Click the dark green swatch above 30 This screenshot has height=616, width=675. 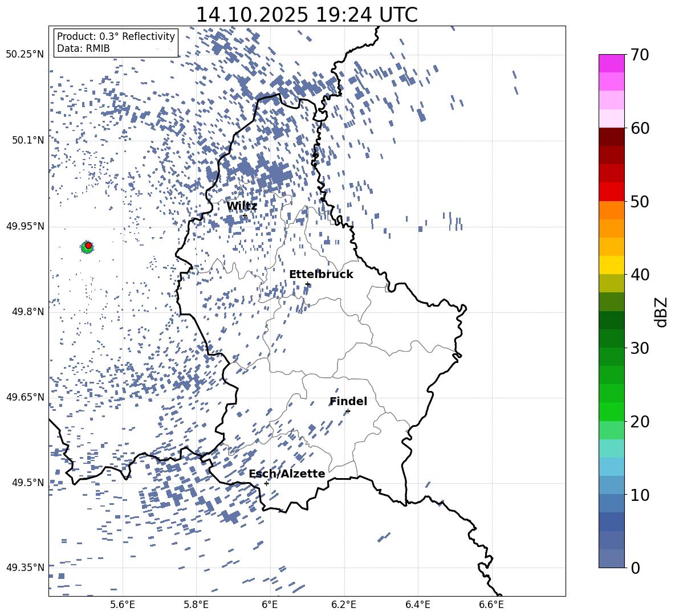point(611,338)
